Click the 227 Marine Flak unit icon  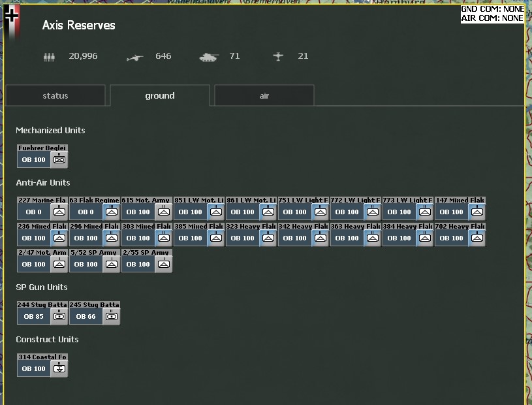pos(59,212)
